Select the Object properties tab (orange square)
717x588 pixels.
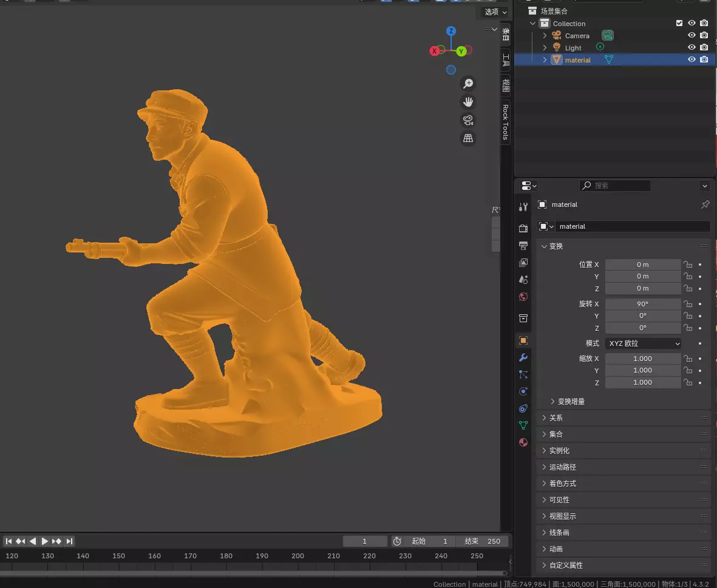point(523,340)
